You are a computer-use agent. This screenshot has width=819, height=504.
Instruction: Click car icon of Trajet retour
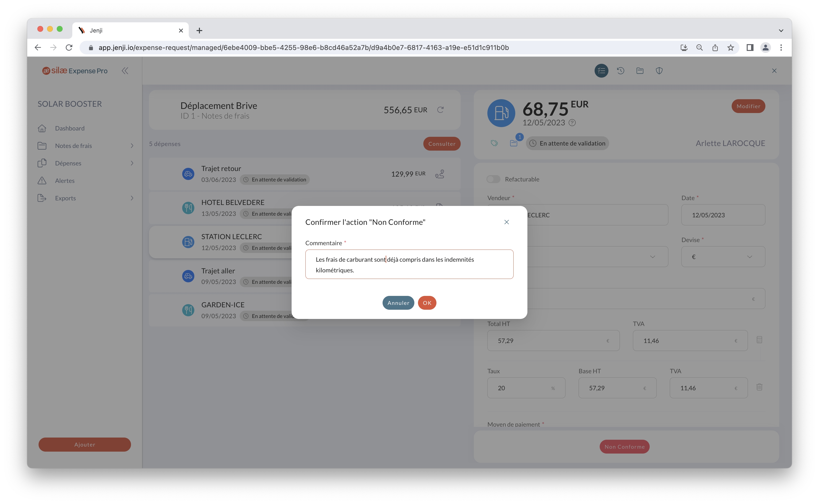pyautogui.click(x=188, y=174)
